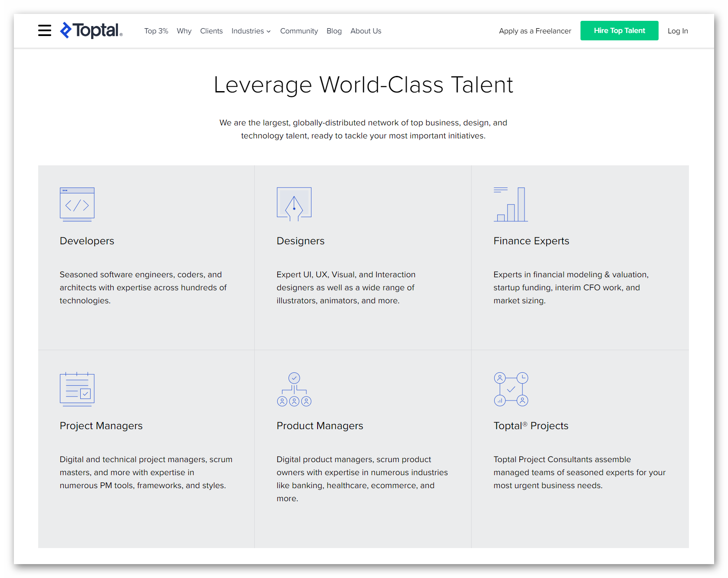Click the Product Managers hierarchy icon
The width and height of the screenshot is (728, 578).
coord(294,389)
